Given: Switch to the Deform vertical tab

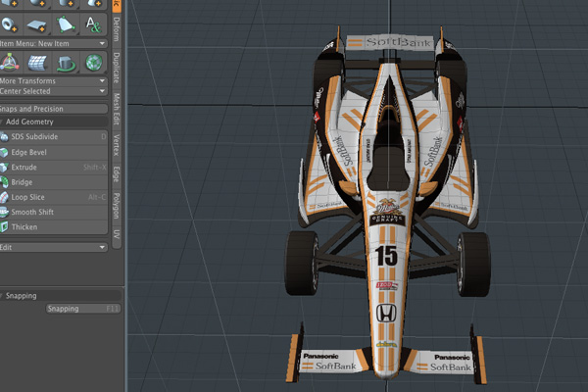Looking at the screenshot, I should 117,29.
